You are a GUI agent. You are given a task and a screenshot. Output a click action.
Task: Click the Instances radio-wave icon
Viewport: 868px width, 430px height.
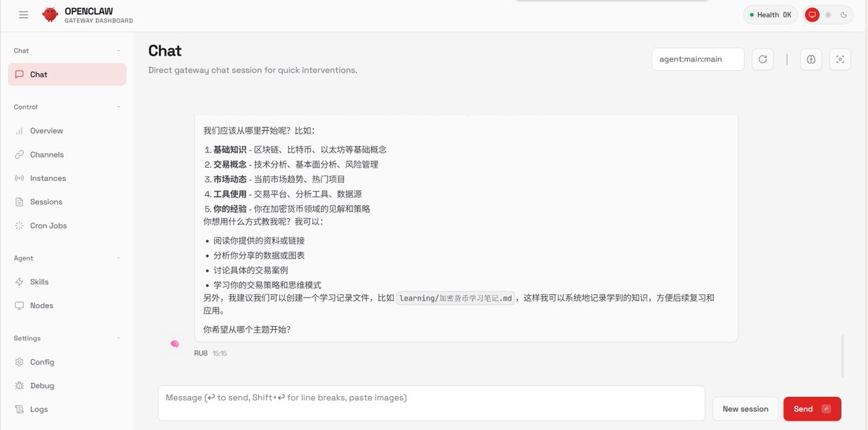point(20,179)
